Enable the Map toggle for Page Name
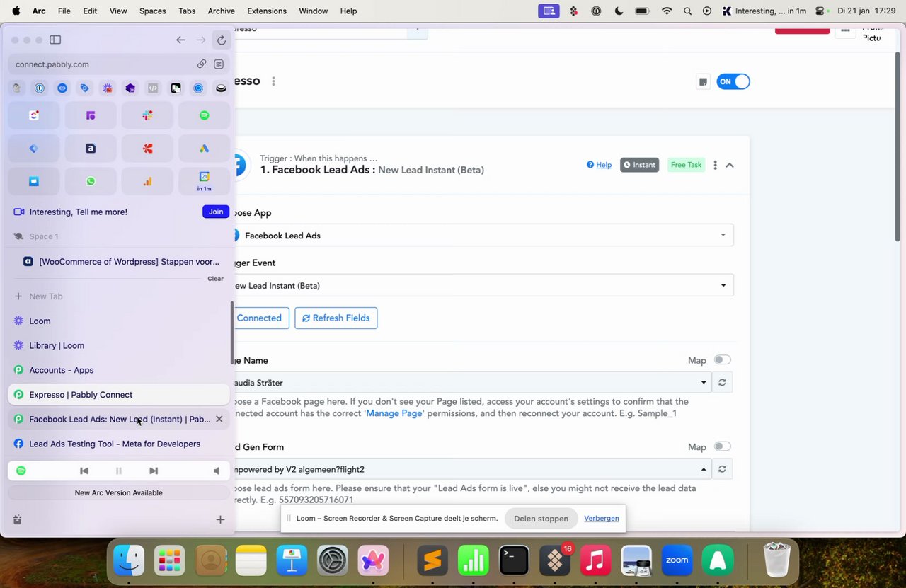Image resolution: width=906 pixels, height=588 pixels. (x=722, y=360)
